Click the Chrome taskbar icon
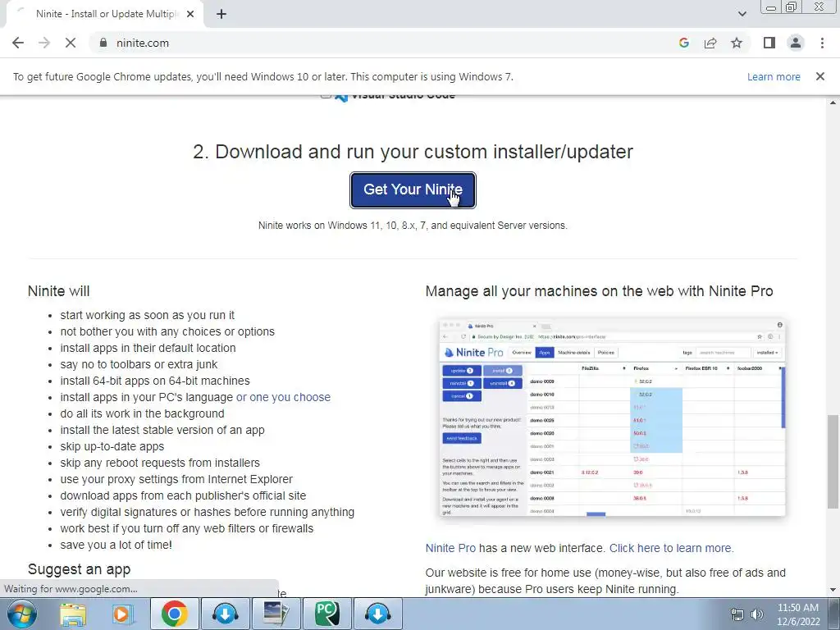 174,614
